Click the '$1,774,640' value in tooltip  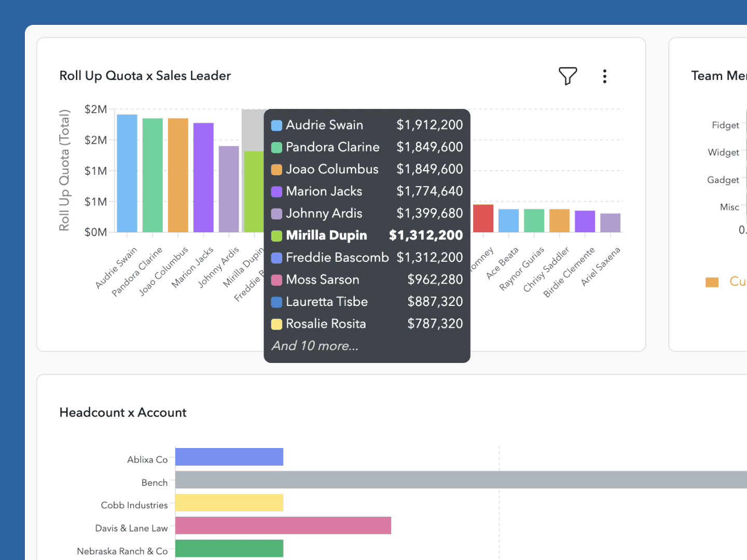(x=430, y=191)
